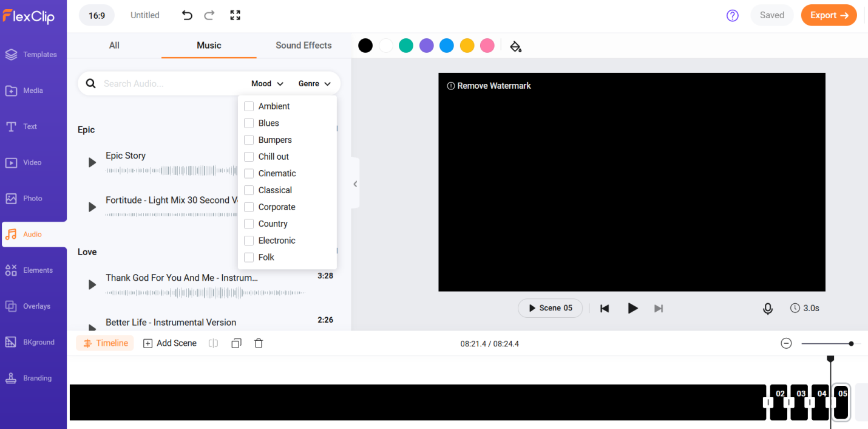Click the Add Scene button
This screenshot has width=868, height=429.
click(170, 343)
